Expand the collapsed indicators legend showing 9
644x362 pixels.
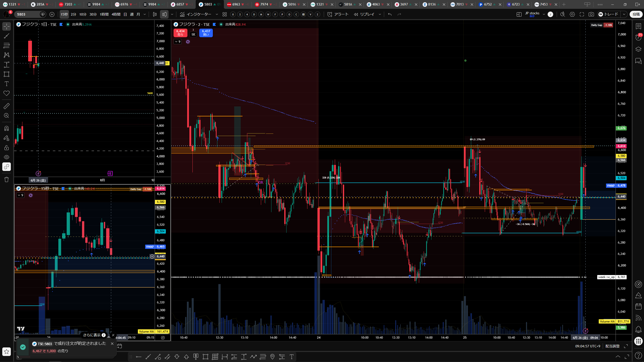click(x=178, y=41)
